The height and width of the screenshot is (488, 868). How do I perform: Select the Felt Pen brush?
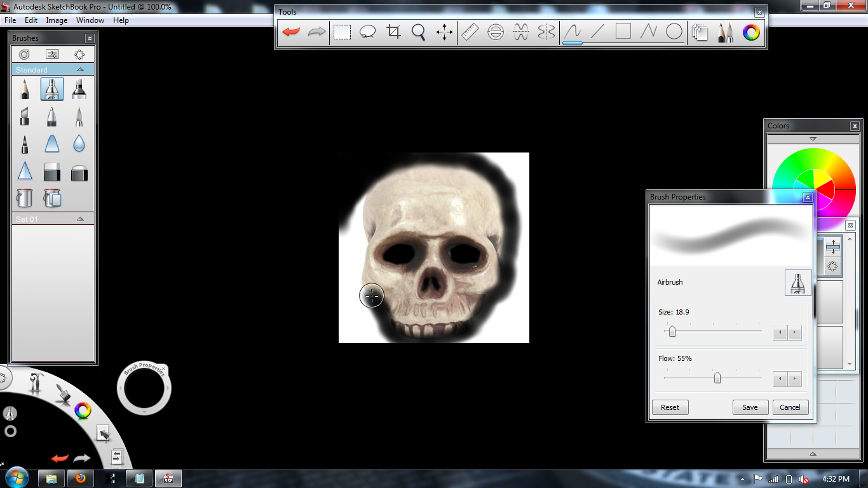coord(24,144)
